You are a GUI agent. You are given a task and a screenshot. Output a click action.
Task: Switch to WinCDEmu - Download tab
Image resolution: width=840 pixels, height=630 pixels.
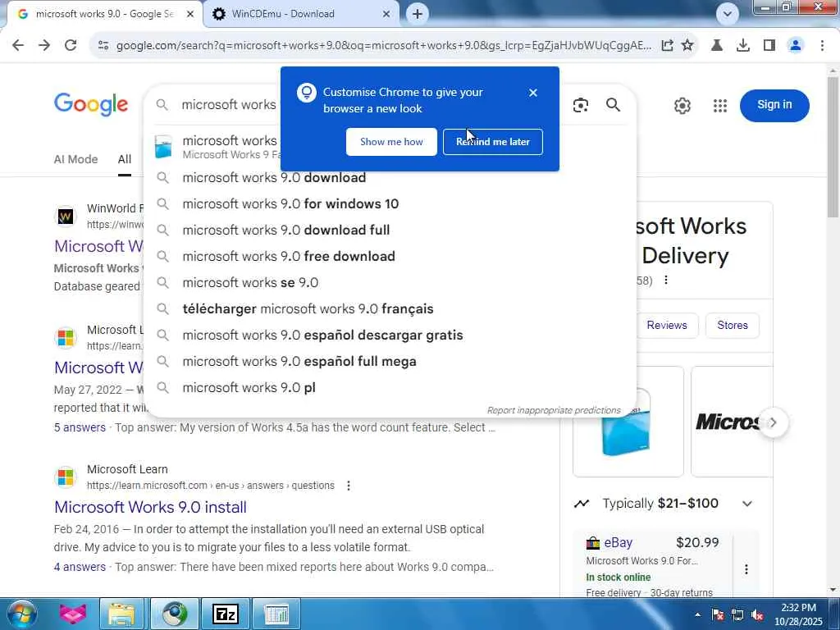point(301,14)
